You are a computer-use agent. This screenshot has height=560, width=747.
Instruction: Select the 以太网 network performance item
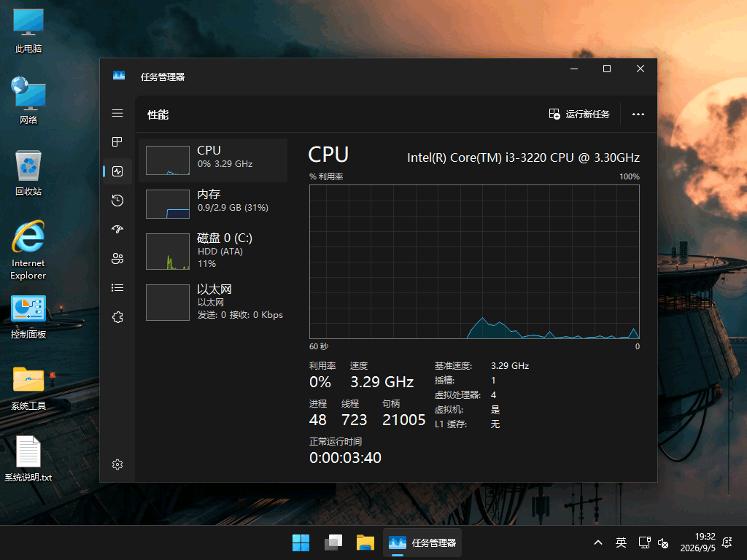(213, 303)
